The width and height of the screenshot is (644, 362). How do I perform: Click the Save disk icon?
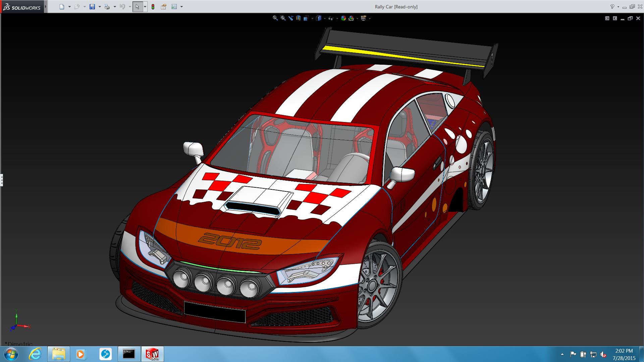tap(92, 7)
